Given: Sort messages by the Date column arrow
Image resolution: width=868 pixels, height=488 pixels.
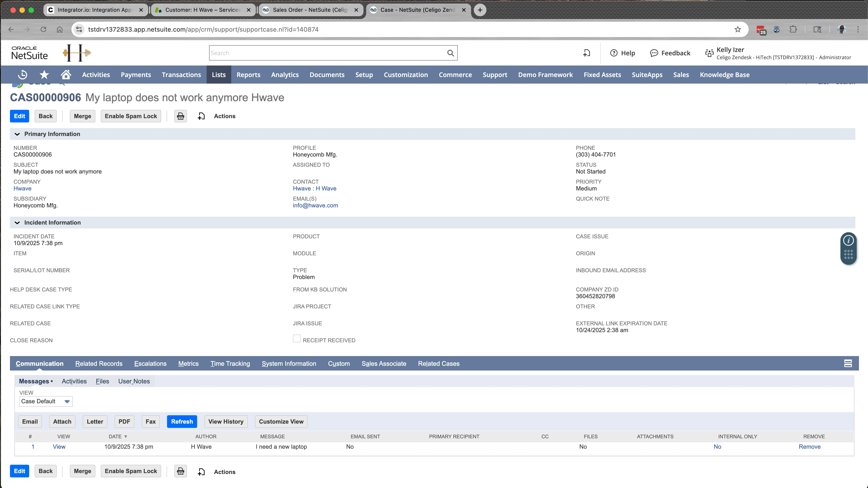Looking at the screenshot, I should [x=126, y=436].
